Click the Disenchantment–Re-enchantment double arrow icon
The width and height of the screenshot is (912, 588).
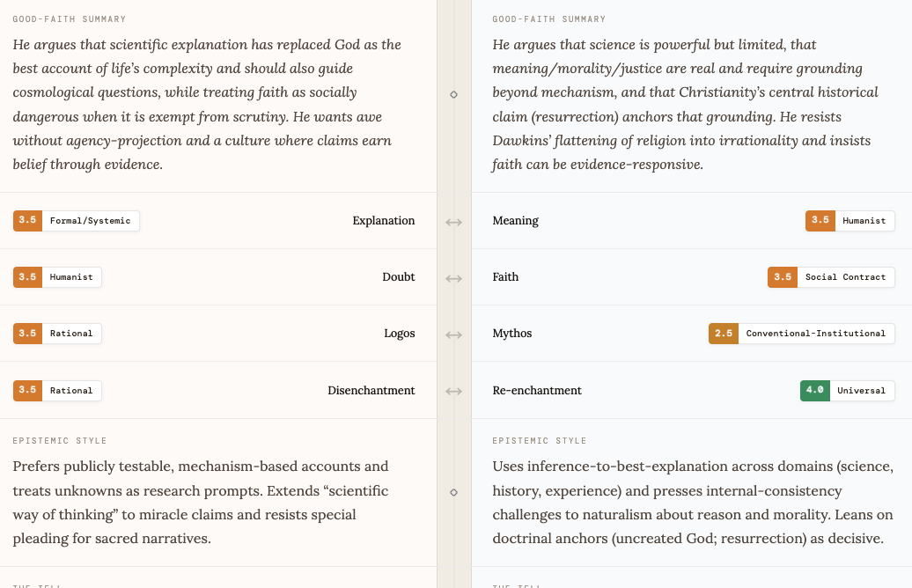coord(453,392)
